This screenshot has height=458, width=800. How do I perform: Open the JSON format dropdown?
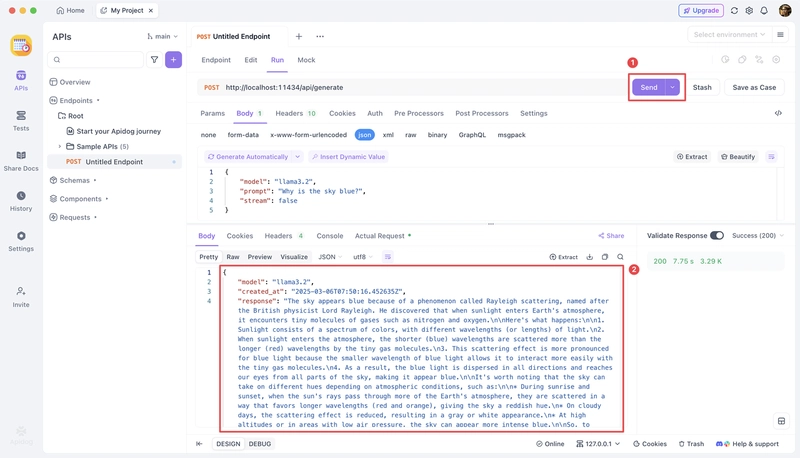click(x=330, y=257)
